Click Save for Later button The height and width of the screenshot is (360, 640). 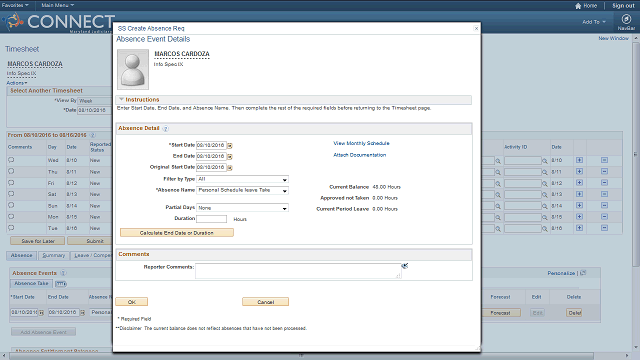pyautogui.click(x=38, y=241)
